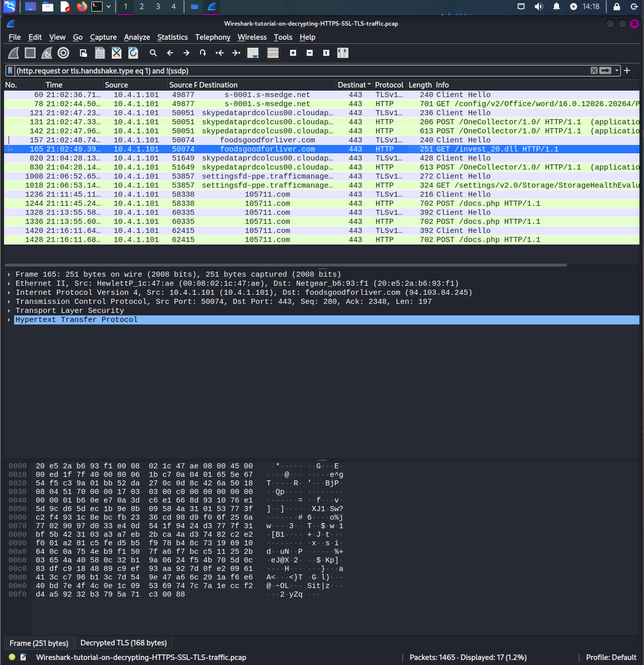Open terminal emulator from taskbar

click(97, 7)
